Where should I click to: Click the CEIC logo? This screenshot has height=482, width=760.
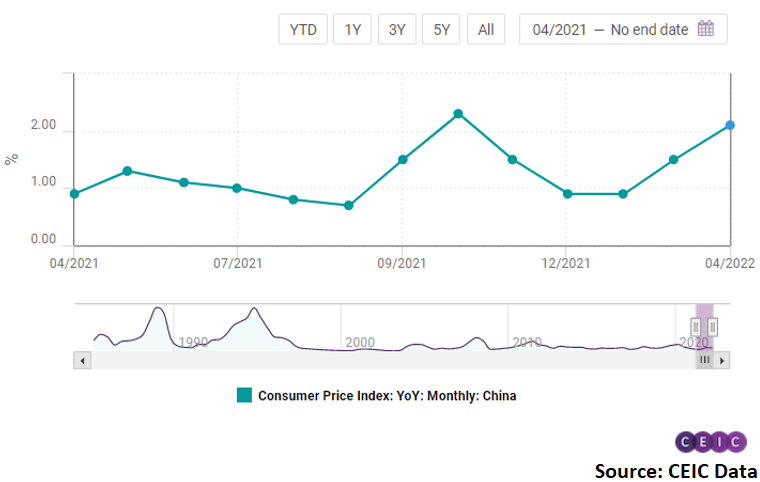tap(710, 441)
